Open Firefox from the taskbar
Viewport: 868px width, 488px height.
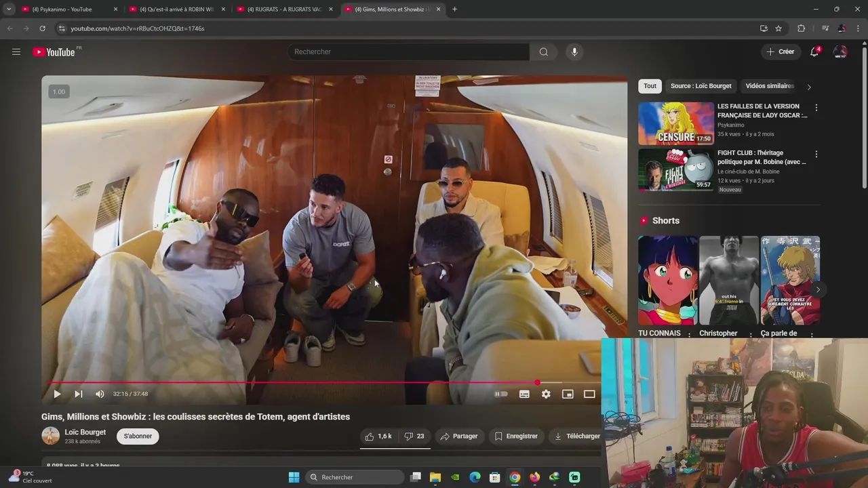(x=535, y=477)
